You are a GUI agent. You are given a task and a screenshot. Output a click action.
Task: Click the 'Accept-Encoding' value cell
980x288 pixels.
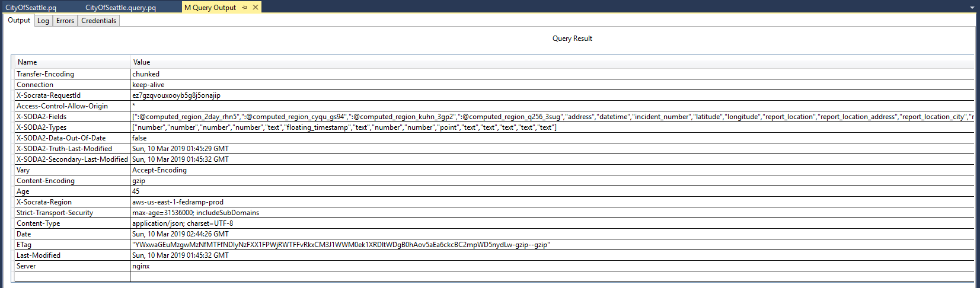(552, 170)
